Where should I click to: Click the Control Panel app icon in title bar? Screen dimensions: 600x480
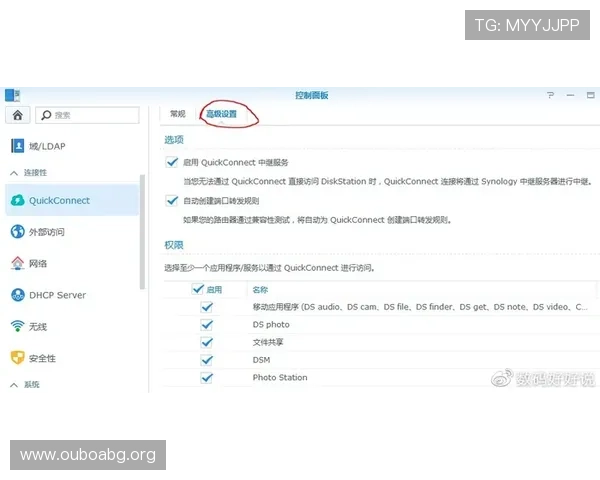click(12, 95)
